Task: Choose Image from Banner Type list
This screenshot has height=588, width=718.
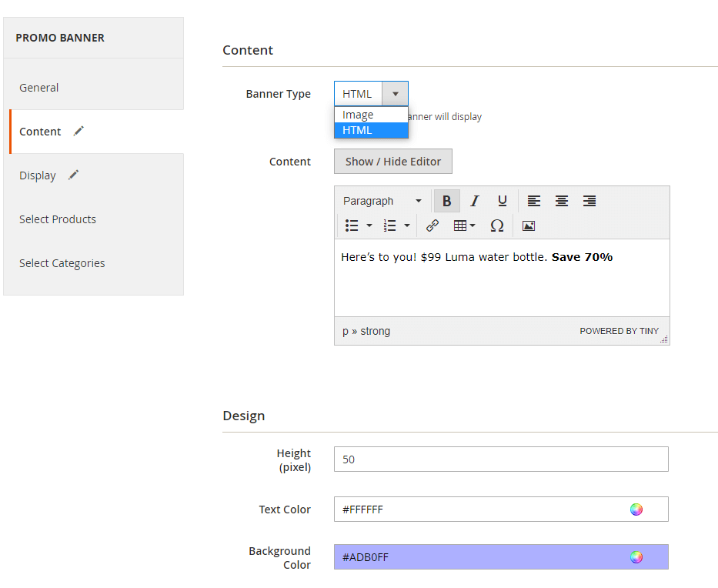Action: pyautogui.click(x=372, y=115)
